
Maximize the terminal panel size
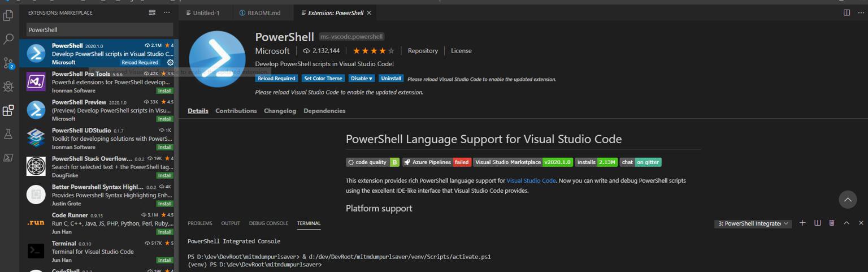(x=847, y=223)
